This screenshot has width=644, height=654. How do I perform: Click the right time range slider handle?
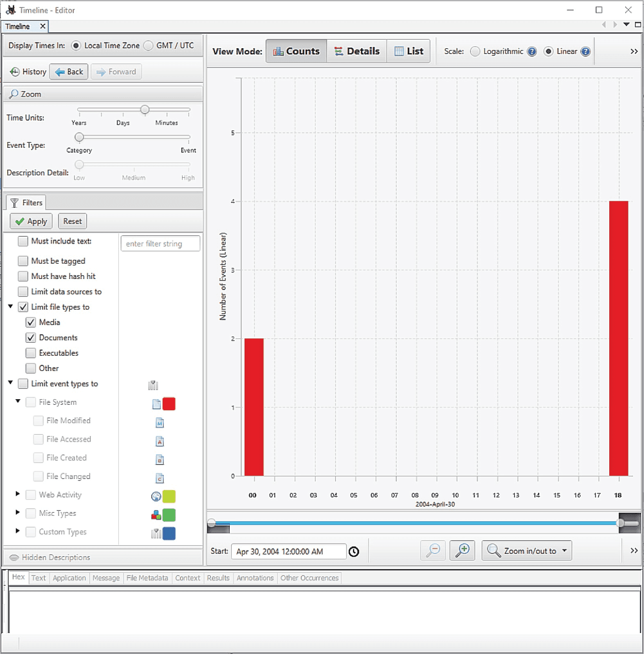click(621, 523)
